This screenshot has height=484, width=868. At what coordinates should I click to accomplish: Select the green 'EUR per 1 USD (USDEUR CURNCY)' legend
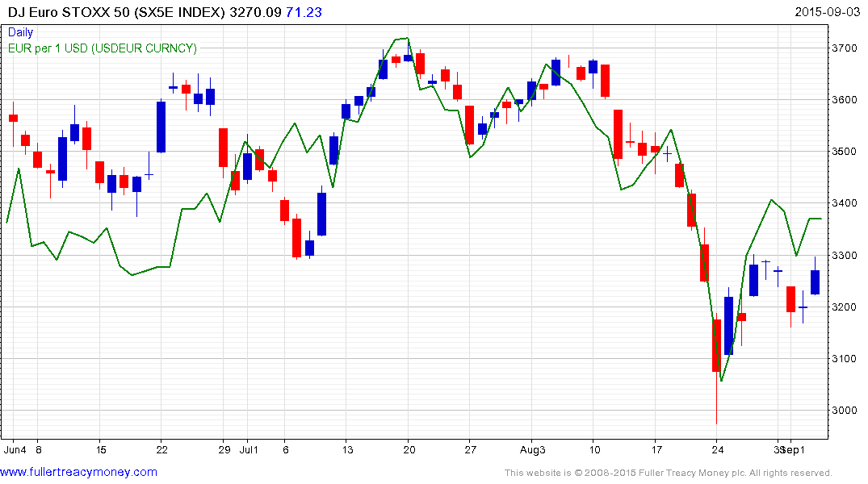(103, 48)
